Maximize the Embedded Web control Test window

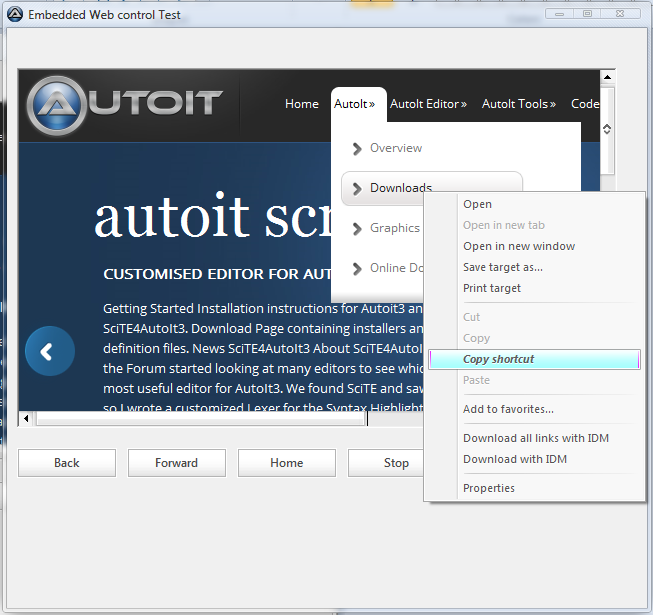587,14
